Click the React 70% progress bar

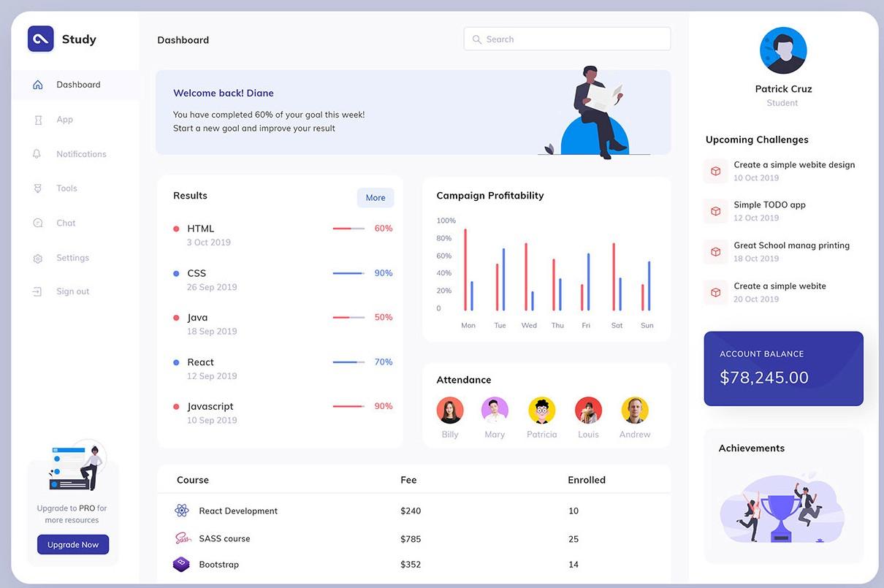348,362
